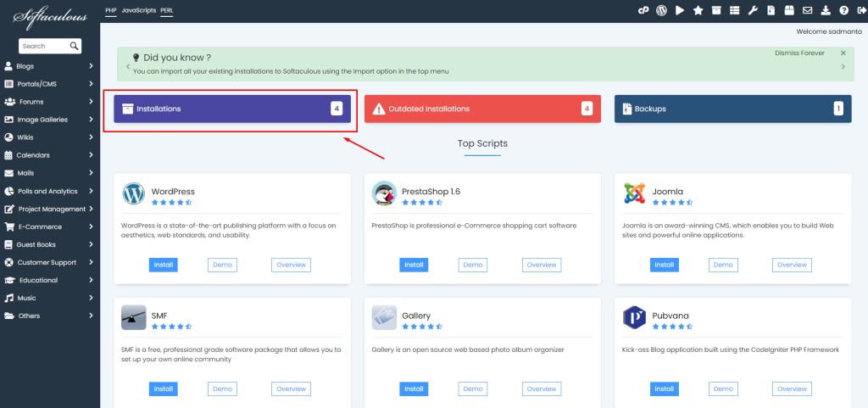Open the star ratings icon in toolbar
The image size is (868, 408).
tap(698, 10)
